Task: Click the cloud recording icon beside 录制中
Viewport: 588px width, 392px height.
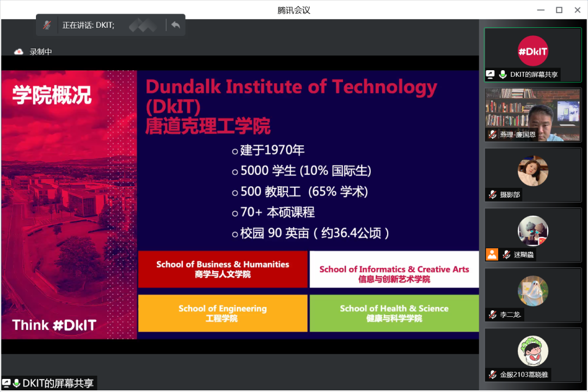Action: click(19, 52)
